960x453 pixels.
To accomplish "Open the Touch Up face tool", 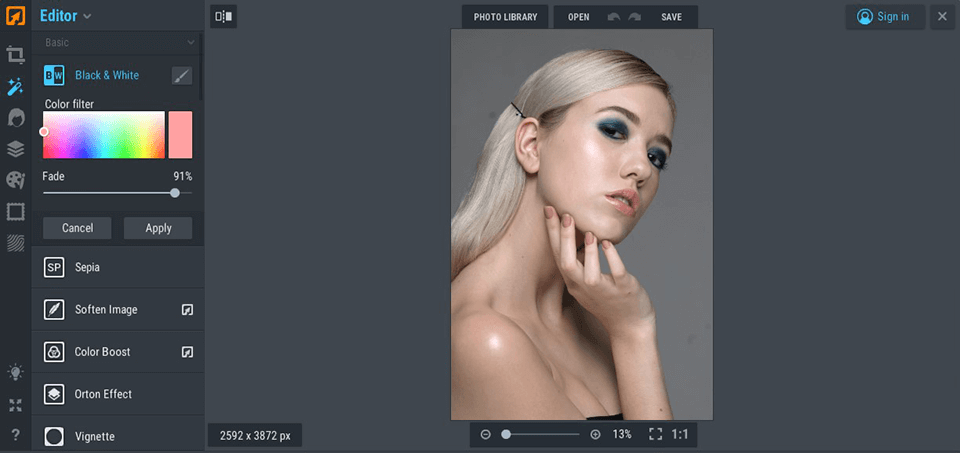I will [15, 118].
